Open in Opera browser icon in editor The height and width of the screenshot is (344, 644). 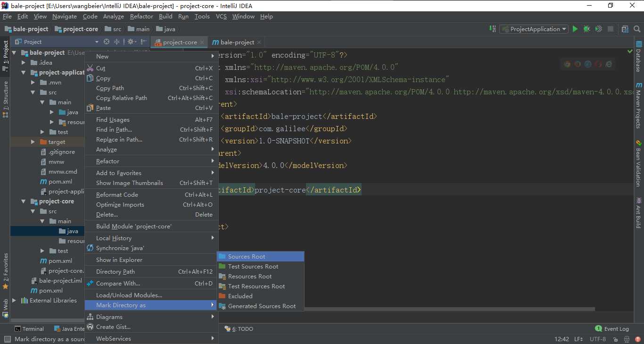click(x=598, y=64)
